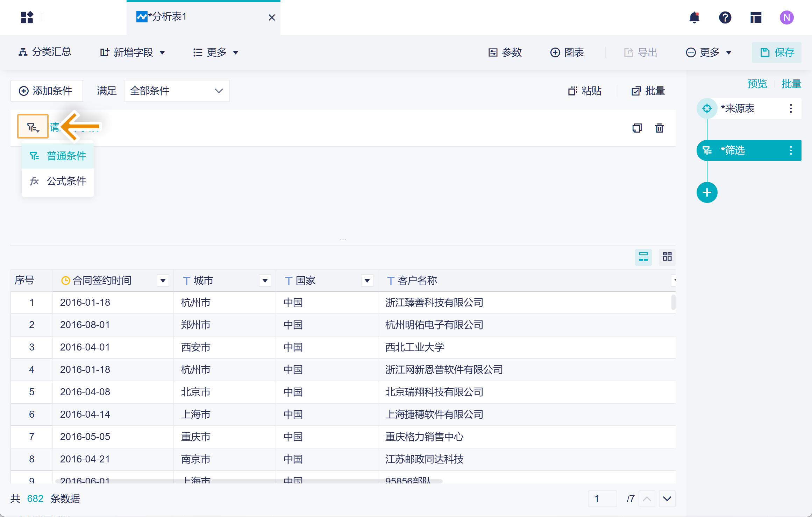The width and height of the screenshot is (812, 517).
Task: Open the 新增字段 dropdown
Action: pyautogui.click(x=133, y=52)
